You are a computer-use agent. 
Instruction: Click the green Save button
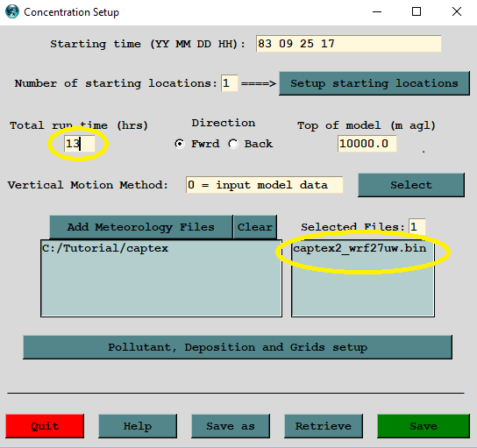click(424, 426)
